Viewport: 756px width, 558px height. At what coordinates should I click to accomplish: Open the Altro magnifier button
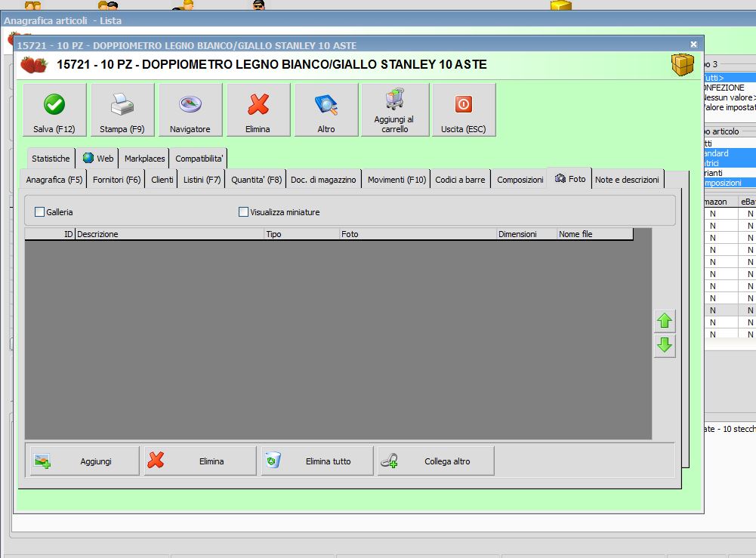326,110
